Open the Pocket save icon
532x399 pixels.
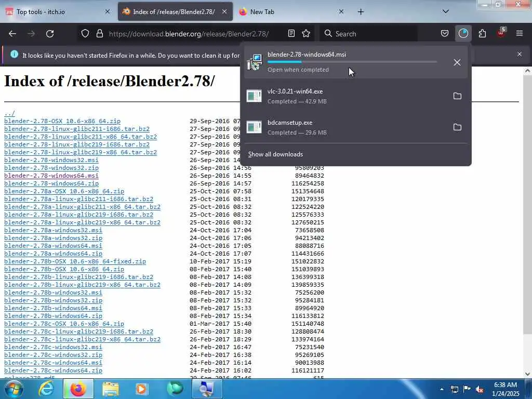point(445,34)
